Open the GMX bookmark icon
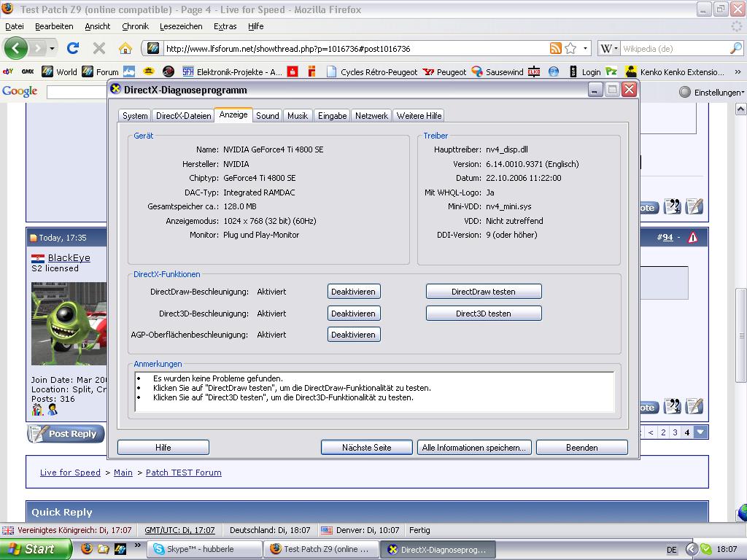The height and width of the screenshot is (560, 747). pos(28,72)
